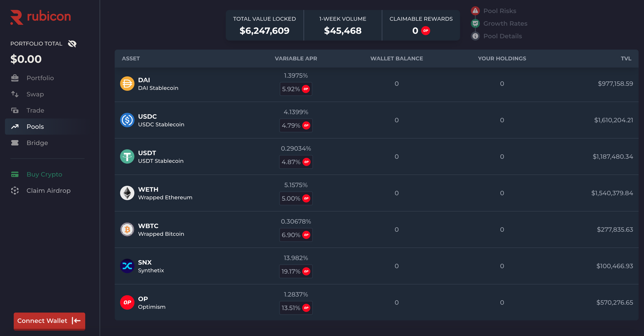
Task: Click the Buy Crypto card icon
Action: [x=15, y=174]
